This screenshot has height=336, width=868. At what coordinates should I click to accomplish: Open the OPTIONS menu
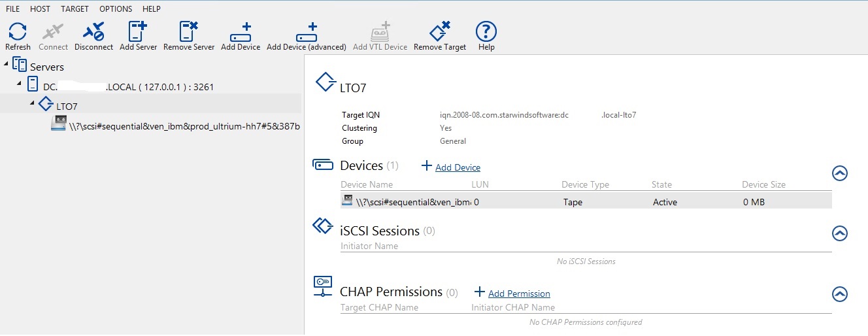point(116,9)
